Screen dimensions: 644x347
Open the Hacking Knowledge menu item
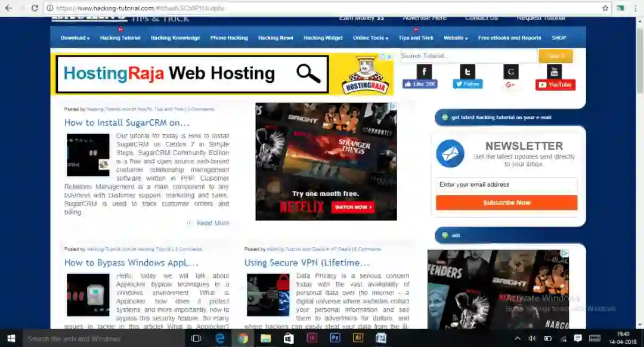[x=175, y=38]
